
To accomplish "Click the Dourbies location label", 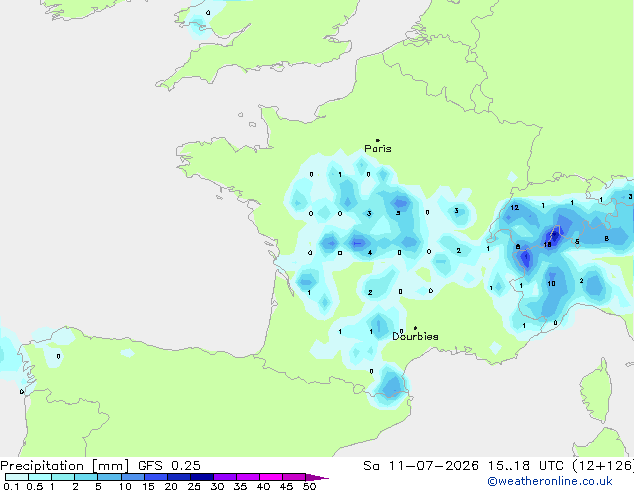I will 415,336.
